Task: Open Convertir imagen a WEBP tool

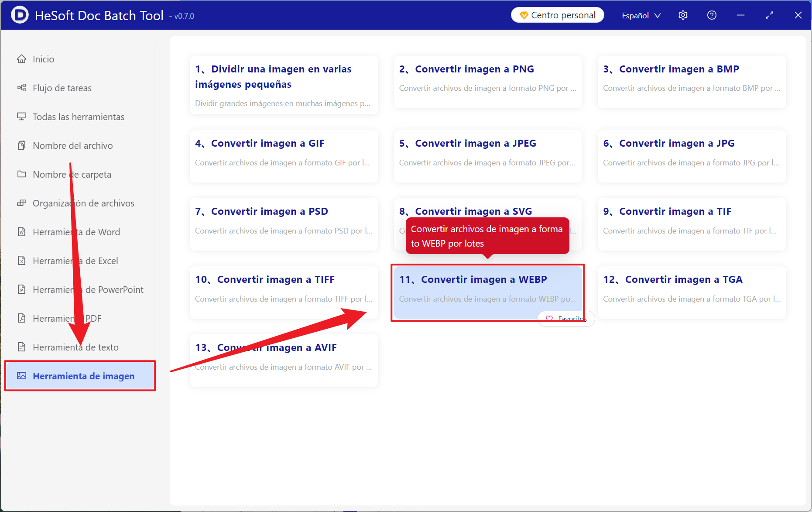Action: pyautogui.click(x=488, y=292)
